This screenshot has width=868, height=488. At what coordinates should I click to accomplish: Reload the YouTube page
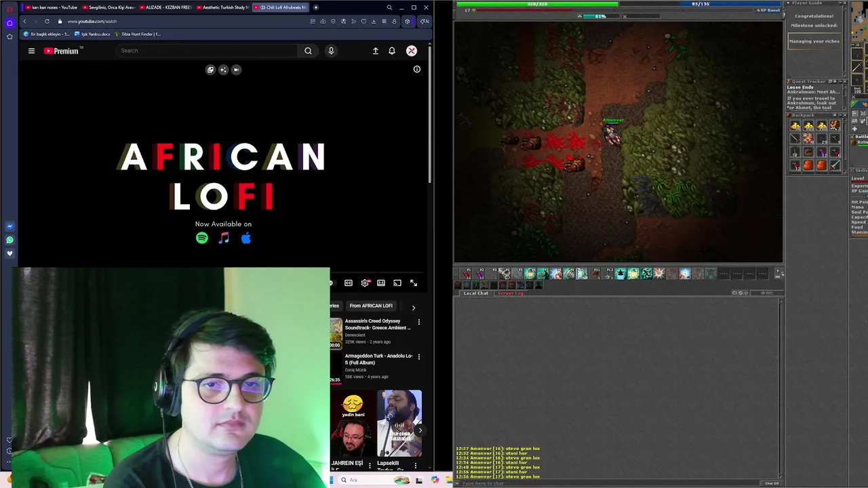47,21
